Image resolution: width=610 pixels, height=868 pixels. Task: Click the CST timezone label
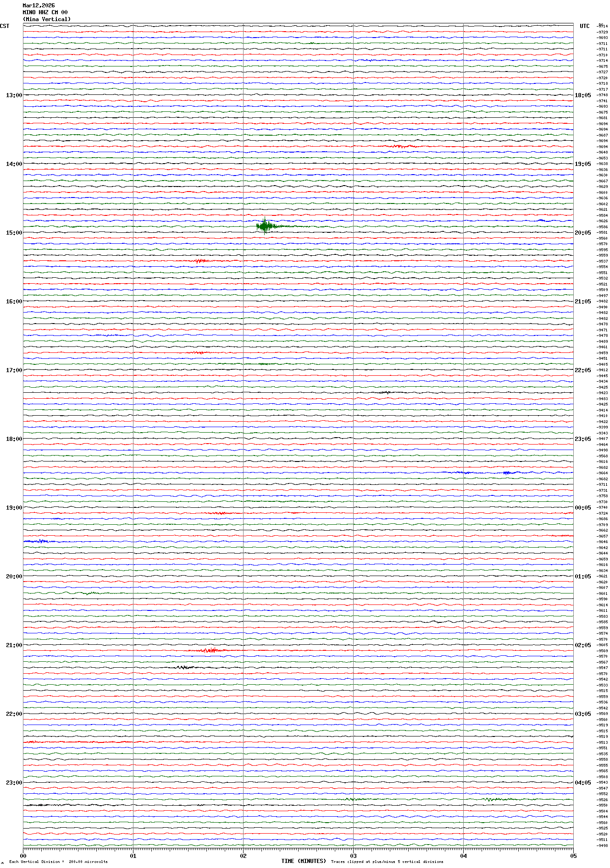pos(5,26)
